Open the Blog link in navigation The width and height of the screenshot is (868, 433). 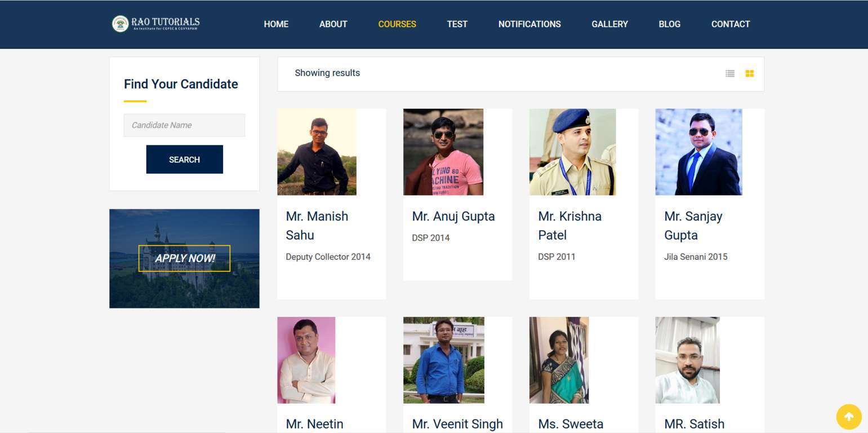coord(669,24)
